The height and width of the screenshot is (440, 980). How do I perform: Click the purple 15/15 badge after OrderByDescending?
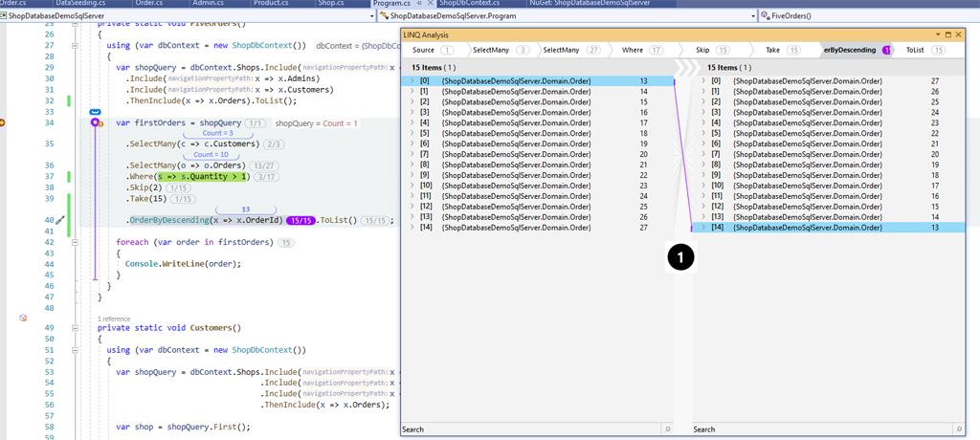(x=300, y=221)
